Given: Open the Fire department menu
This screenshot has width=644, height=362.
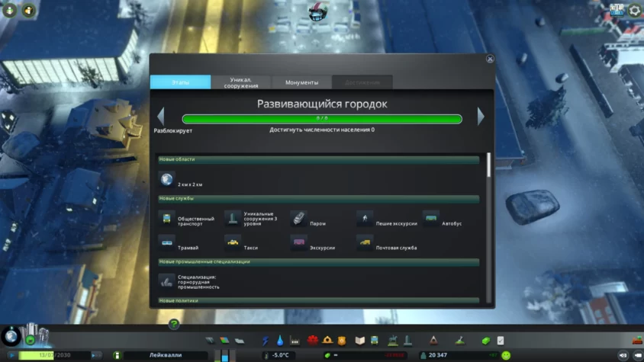Looking at the screenshot, I should [327, 340].
